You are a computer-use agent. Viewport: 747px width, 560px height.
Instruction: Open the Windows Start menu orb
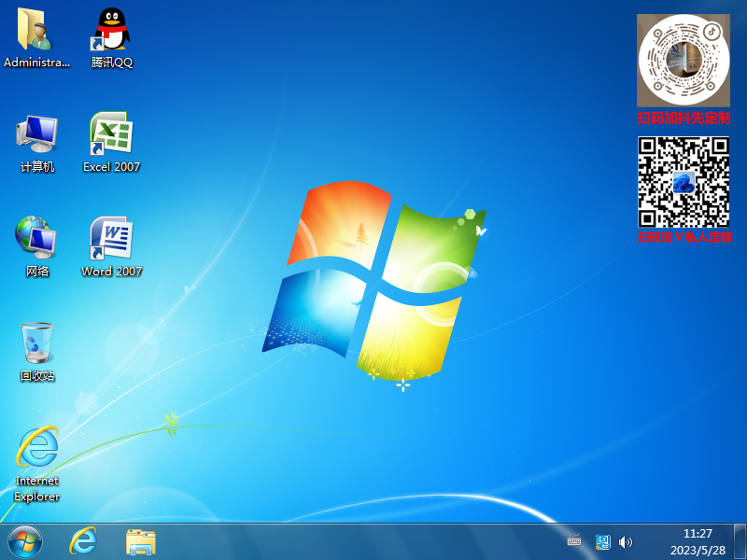point(25,541)
